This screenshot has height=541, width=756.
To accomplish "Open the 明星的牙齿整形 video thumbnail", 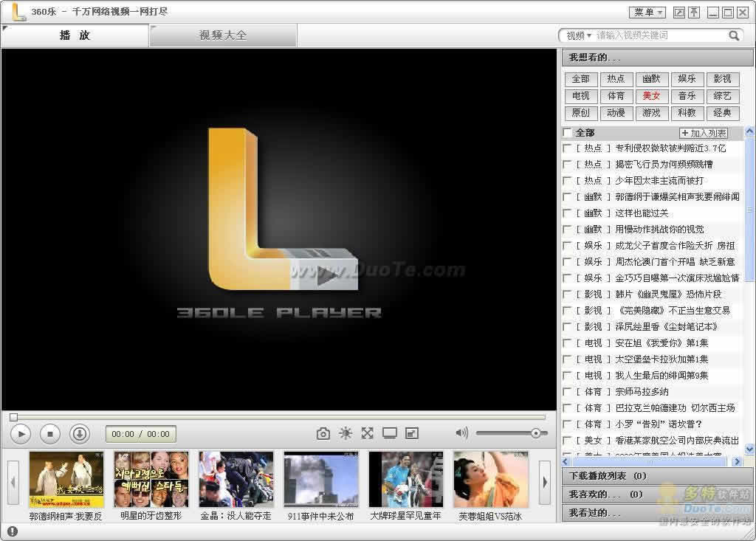I will (x=151, y=480).
